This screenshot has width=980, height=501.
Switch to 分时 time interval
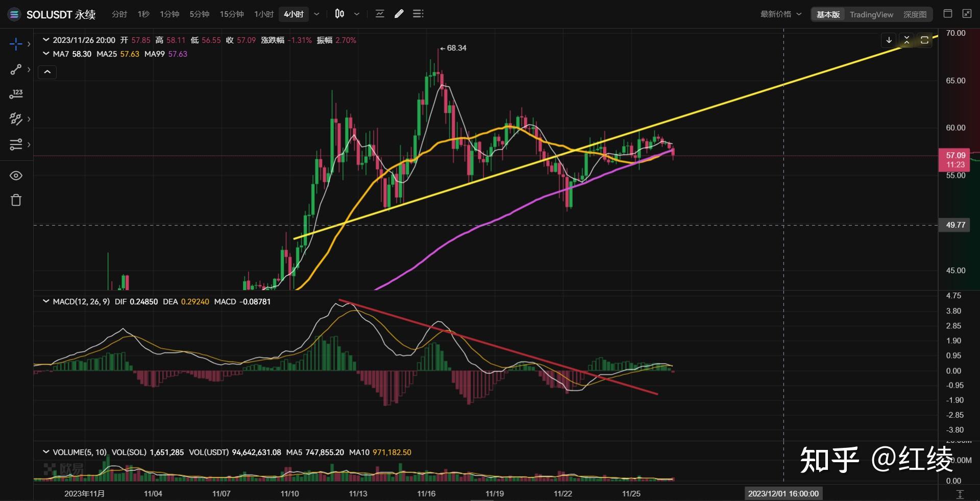point(119,14)
